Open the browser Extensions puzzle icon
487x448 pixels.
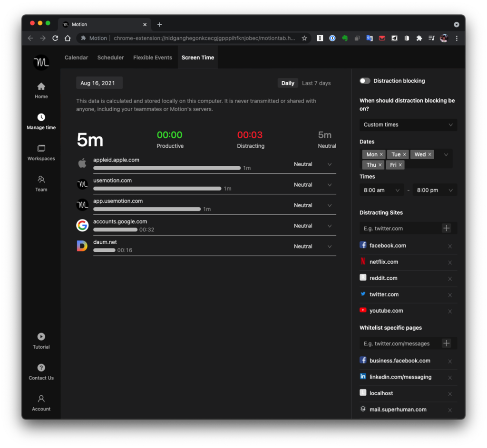(x=419, y=38)
